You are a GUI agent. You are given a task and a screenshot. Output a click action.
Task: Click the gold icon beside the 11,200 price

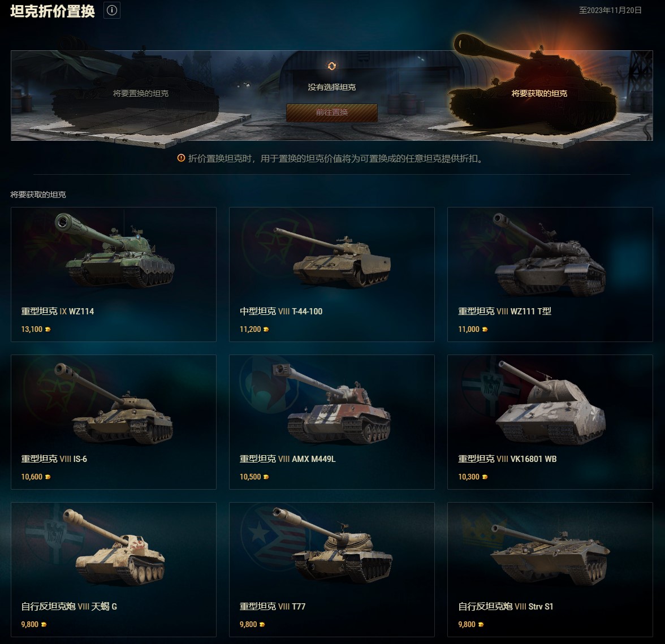pyautogui.click(x=266, y=330)
